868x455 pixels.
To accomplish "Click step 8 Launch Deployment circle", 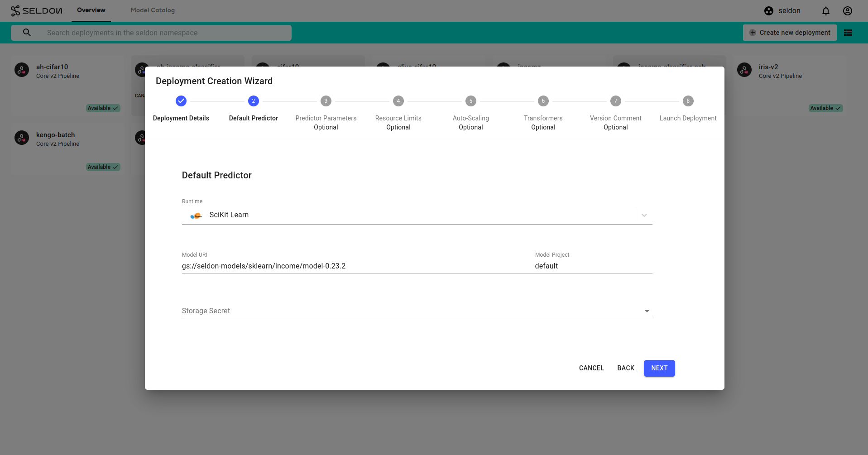I will 688,101.
